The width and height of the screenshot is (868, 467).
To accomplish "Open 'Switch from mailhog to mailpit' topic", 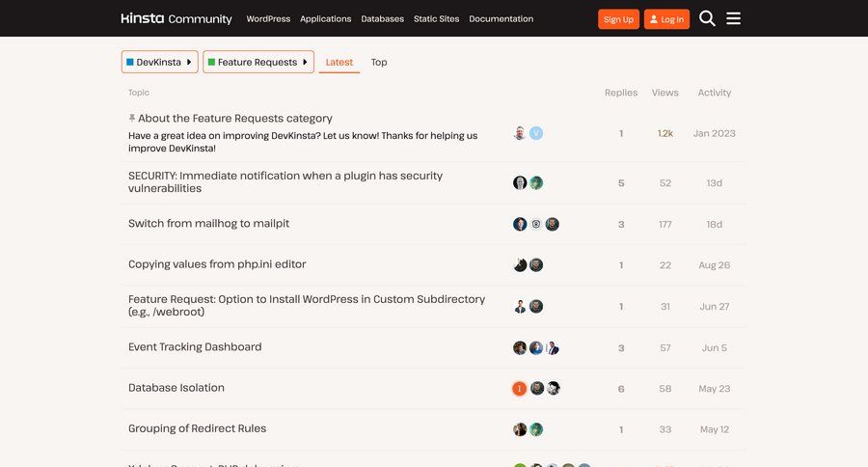I will [x=208, y=223].
